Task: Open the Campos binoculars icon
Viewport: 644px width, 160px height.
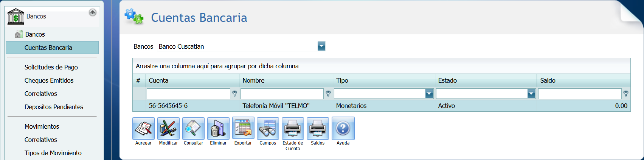Action: [x=268, y=128]
